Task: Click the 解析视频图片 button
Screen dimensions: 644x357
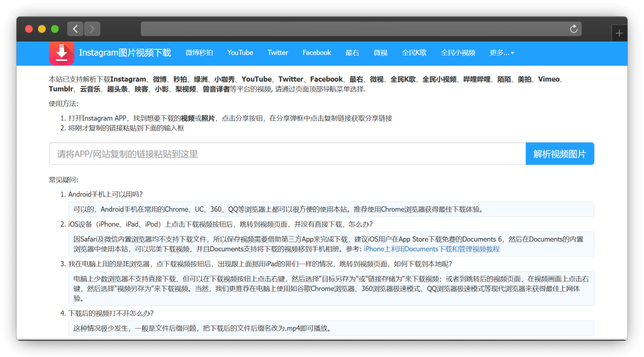Action: [x=560, y=154]
